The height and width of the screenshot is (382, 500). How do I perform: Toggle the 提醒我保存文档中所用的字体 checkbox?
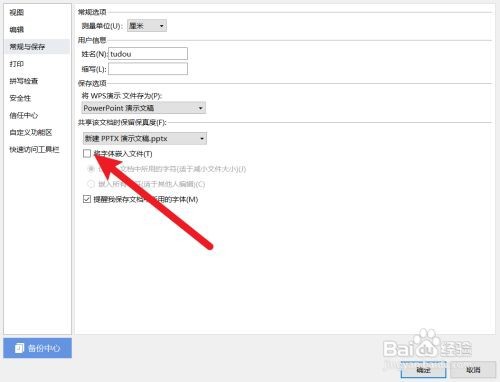[x=87, y=199]
